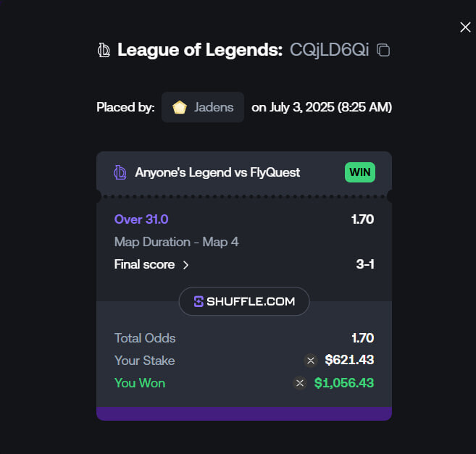Click the purple League icon beside match
The image size is (476, 454).
(120, 172)
